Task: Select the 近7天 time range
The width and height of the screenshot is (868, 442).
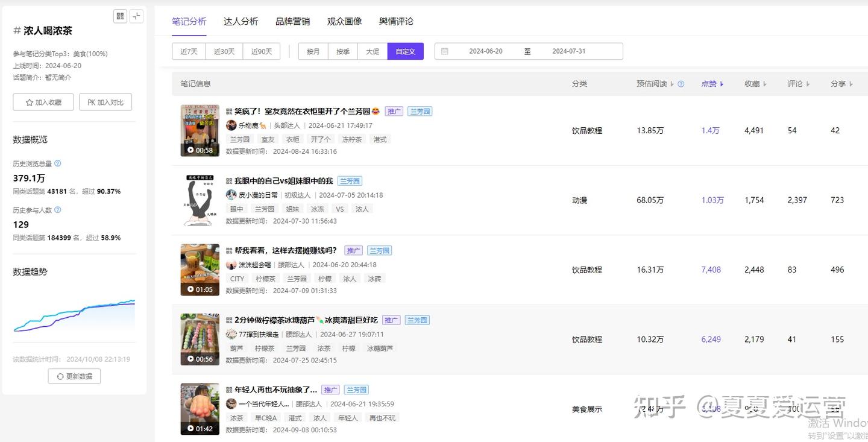Action: pyautogui.click(x=189, y=51)
